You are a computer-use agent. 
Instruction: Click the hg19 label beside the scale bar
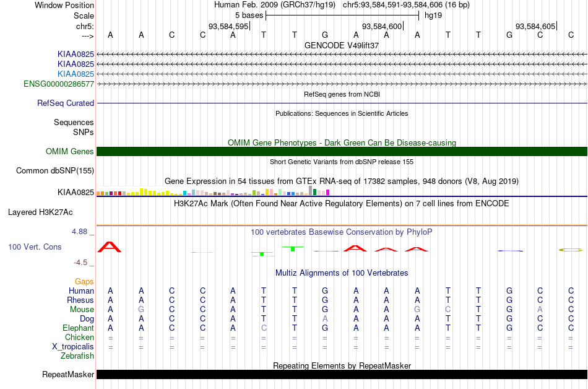click(433, 15)
